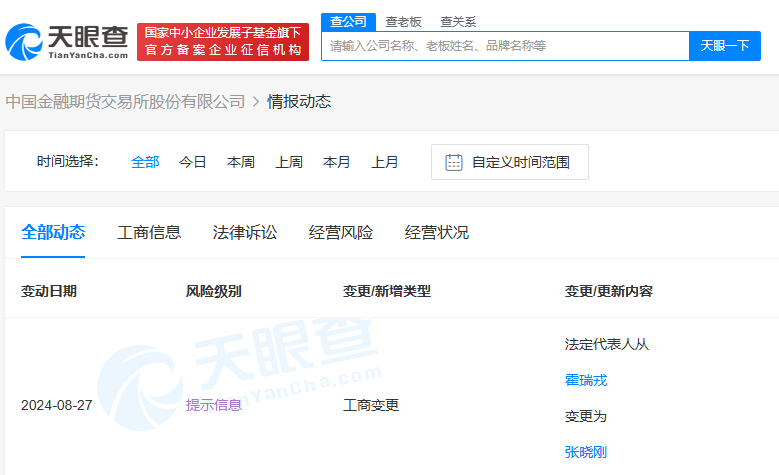Image resolution: width=779 pixels, height=475 pixels.
Task: Select the 变更/新增类型 column header
Action: [387, 292]
